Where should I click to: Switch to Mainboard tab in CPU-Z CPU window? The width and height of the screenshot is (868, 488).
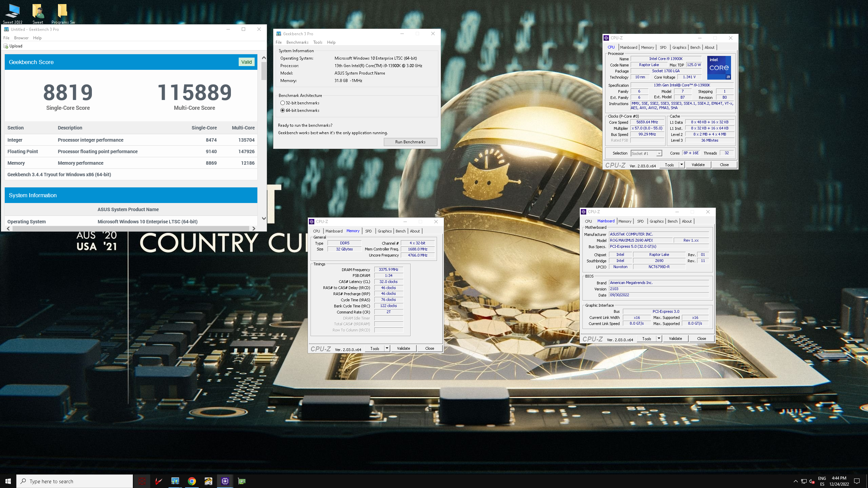(629, 47)
